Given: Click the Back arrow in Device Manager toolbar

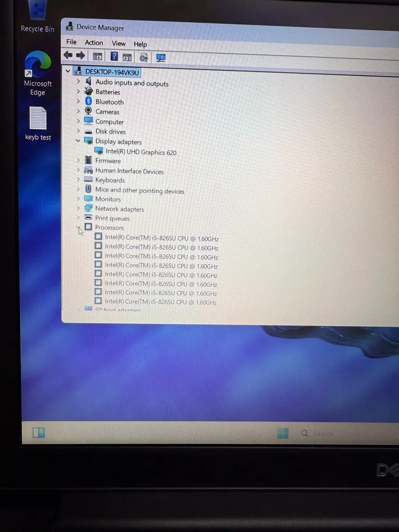Looking at the screenshot, I should tap(68, 55).
